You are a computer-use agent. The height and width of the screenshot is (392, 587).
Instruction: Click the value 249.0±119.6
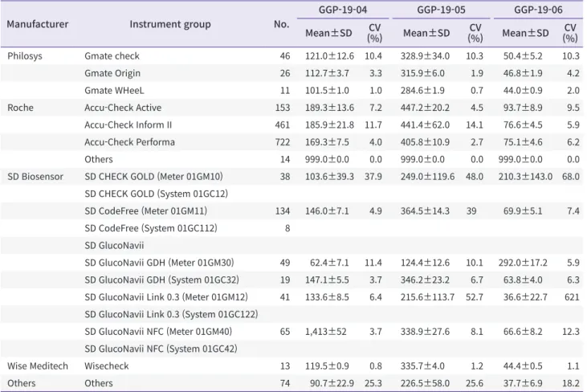[x=427, y=177]
